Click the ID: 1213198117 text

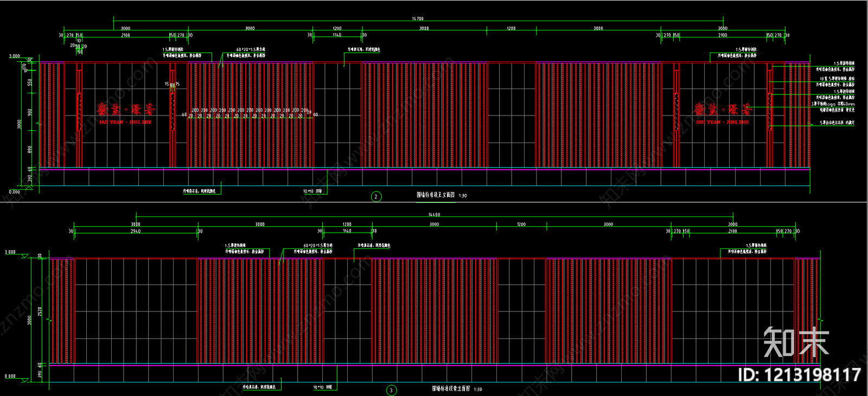799,375
